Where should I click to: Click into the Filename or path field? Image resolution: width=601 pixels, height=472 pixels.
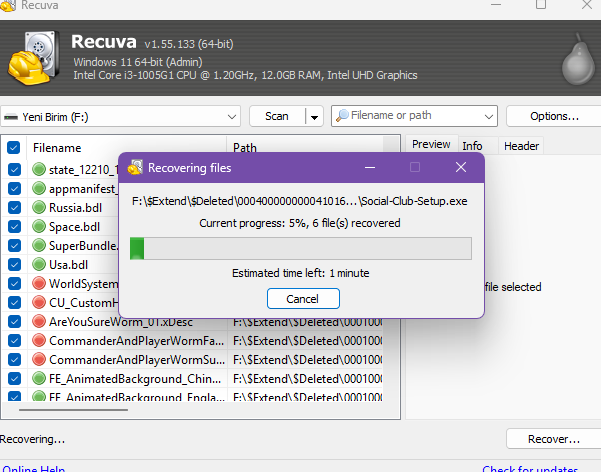tap(414, 116)
